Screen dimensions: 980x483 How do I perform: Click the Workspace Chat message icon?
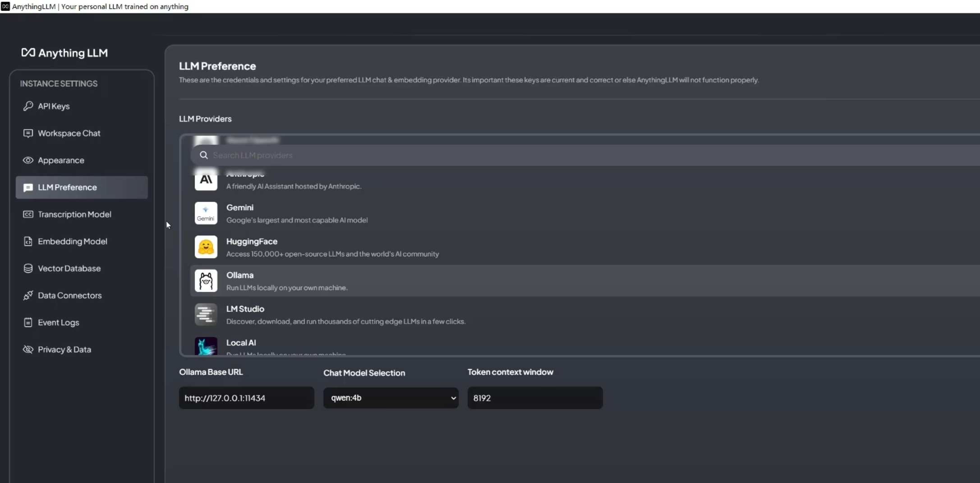(x=28, y=133)
